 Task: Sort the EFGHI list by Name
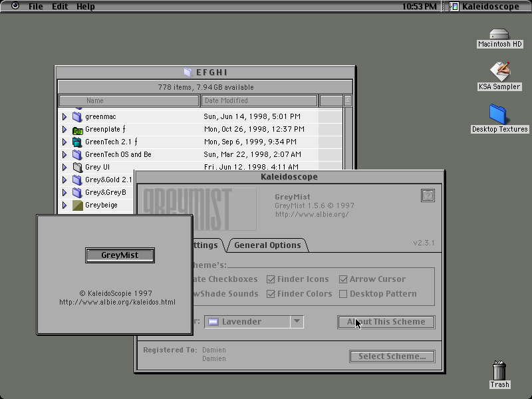point(129,101)
